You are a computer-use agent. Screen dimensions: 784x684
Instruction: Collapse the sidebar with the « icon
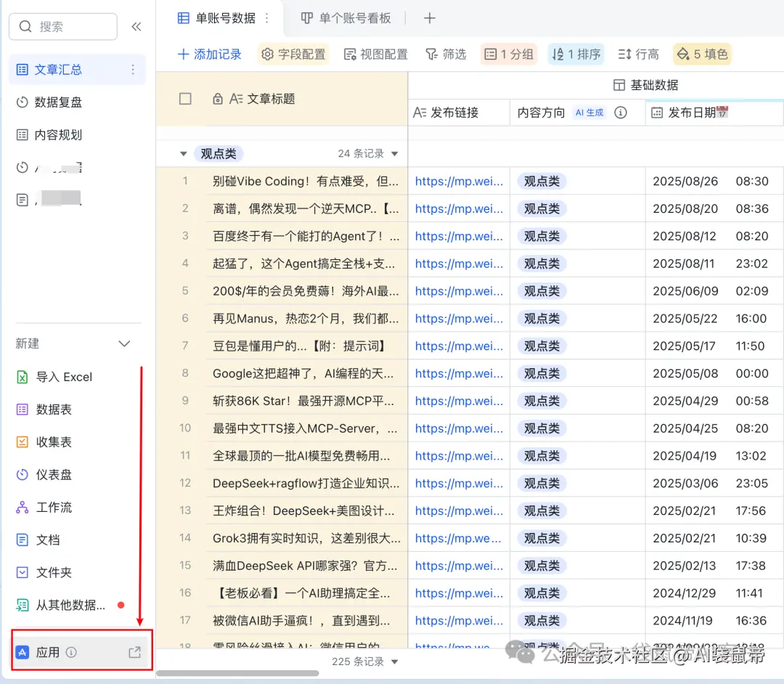click(136, 25)
